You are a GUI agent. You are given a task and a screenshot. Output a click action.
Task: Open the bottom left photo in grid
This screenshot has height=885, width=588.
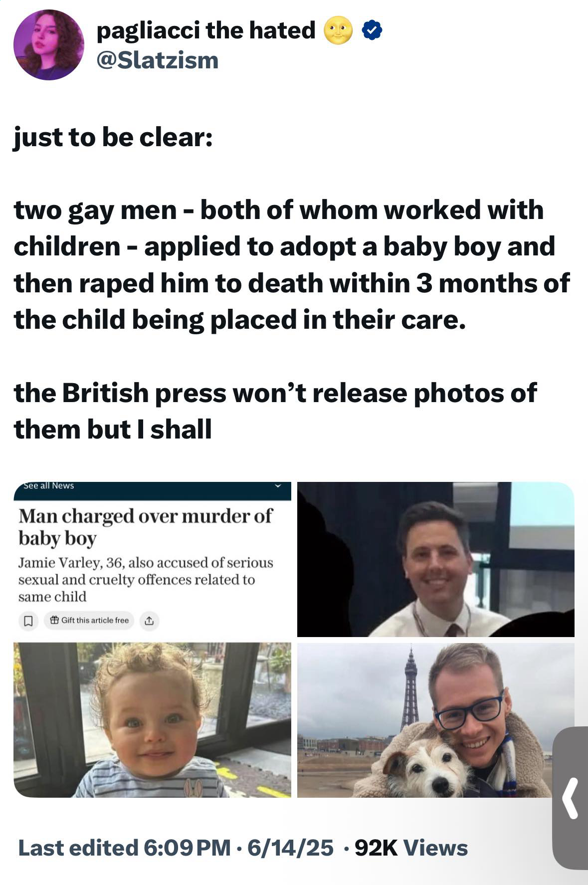tap(152, 720)
